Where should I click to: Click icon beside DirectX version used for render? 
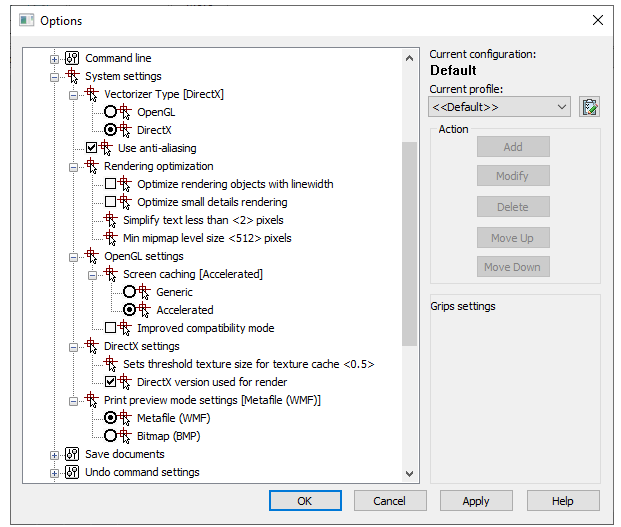(x=124, y=382)
